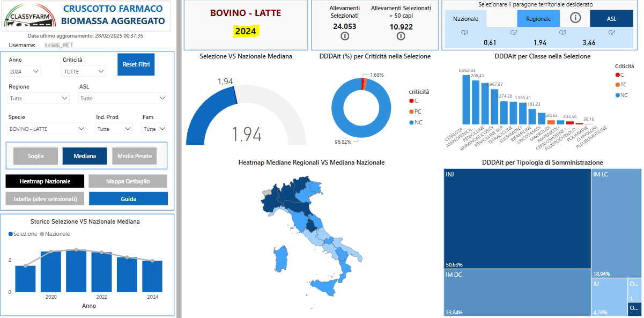Click info icon under Allevamenti Selezionati
Screen dimensions: 644x318
coord(345,36)
